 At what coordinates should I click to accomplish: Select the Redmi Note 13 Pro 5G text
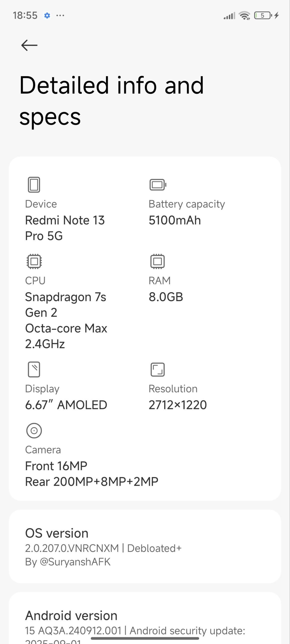click(x=65, y=228)
